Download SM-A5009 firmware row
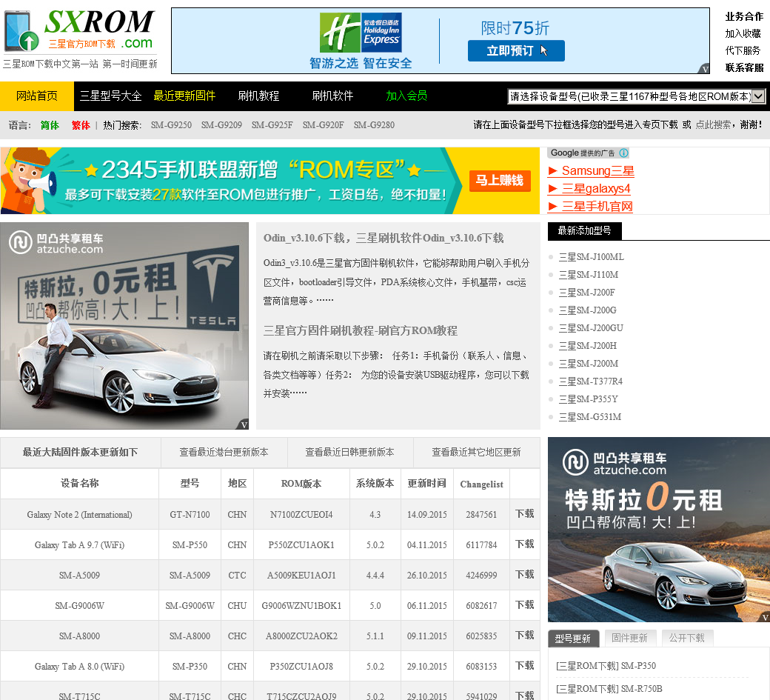Image resolution: width=770 pixels, height=700 pixels. click(524, 575)
